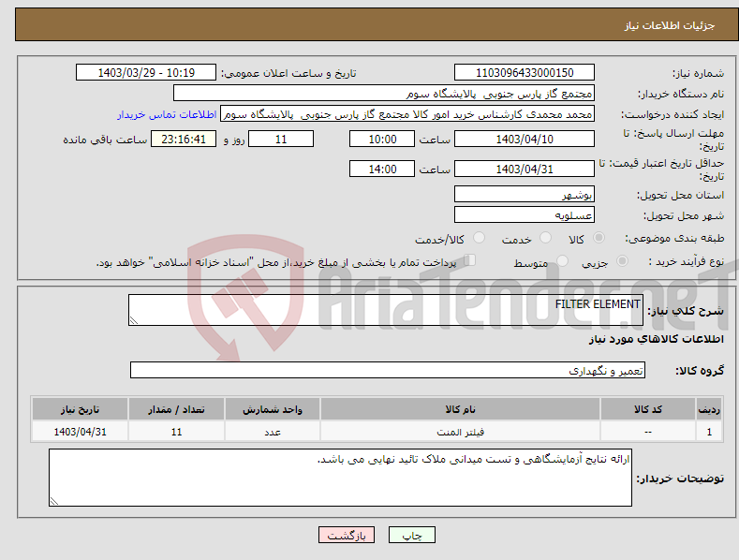The height and width of the screenshot is (560, 739).
Task: Click the ردیف column header
Action: 709,409
